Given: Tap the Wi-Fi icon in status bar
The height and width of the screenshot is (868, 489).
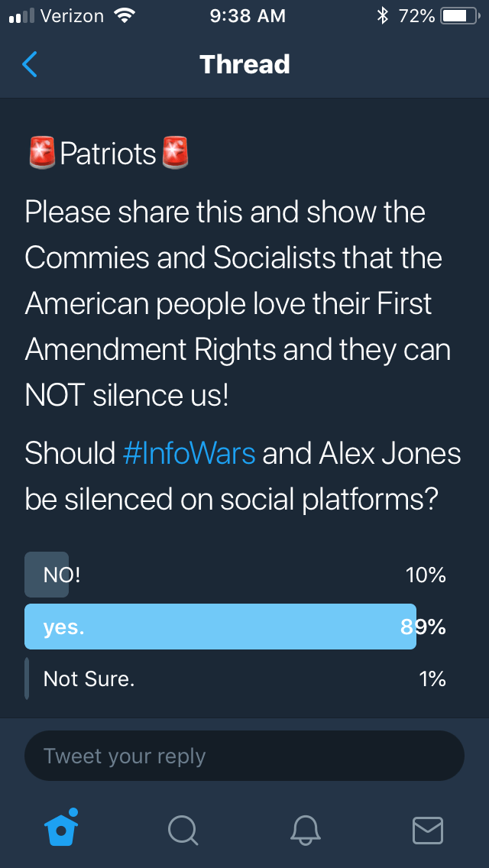Looking at the screenshot, I should [x=123, y=16].
